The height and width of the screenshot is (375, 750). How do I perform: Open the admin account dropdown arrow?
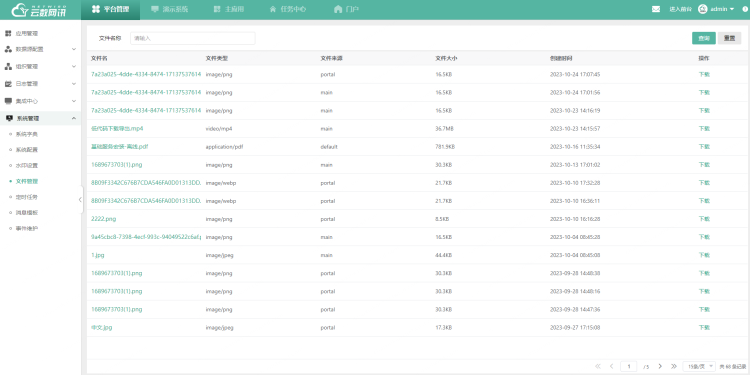tap(732, 9)
